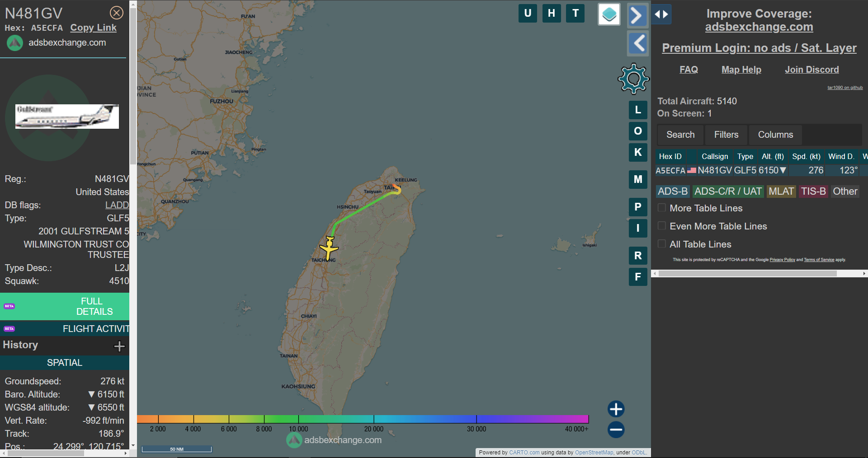Image resolution: width=868 pixels, height=458 pixels.
Task: Open the Terms of Service link
Action: pyautogui.click(x=819, y=260)
